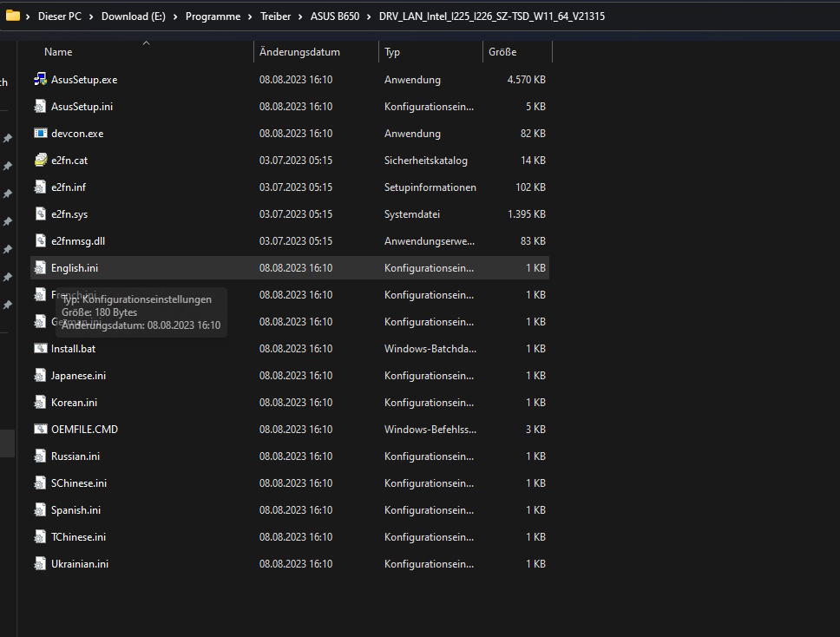840x637 pixels.
Task: Click the Japanese.ini file icon
Action: tap(40, 375)
